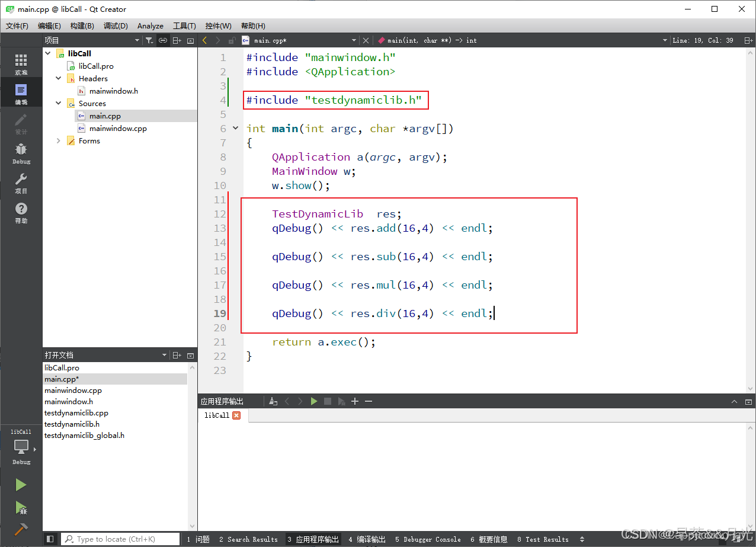Viewport: 756px width, 547px height.
Task: Open the 编辑(E) menu
Action: (x=49, y=25)
